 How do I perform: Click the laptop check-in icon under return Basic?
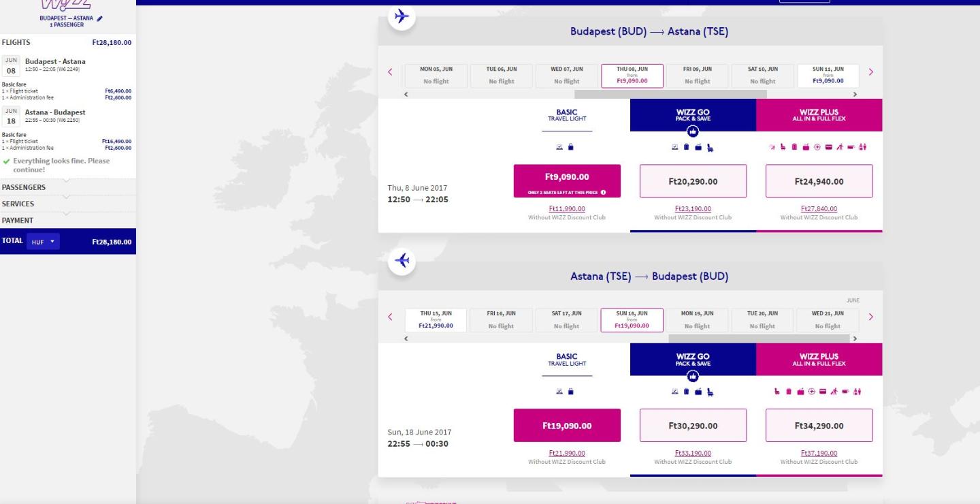pos(559,391)
